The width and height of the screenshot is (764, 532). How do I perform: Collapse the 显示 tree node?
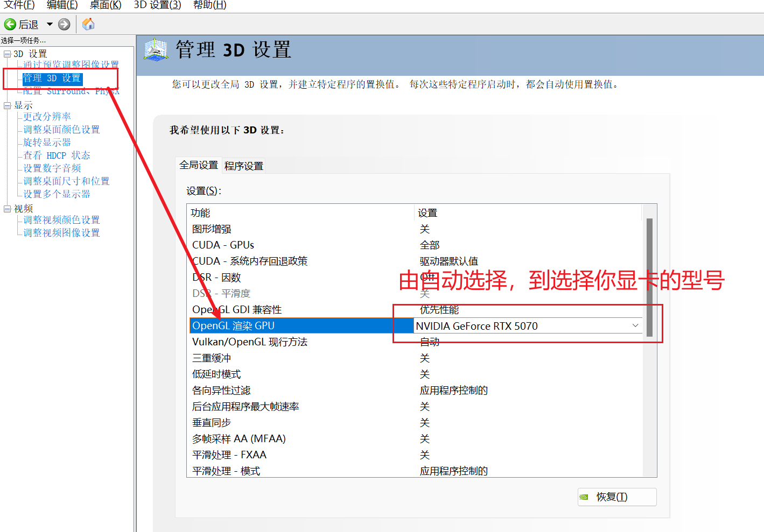pyautogui.click(x=8, y=105)
